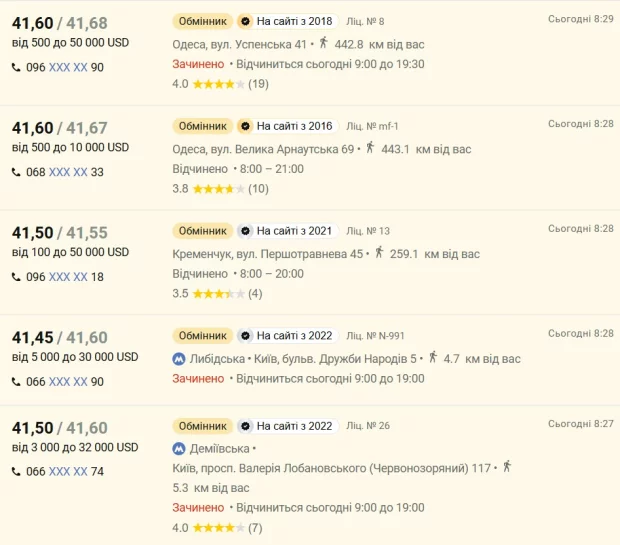The width and height of the screenshot is (620, 545).
Task: Select the 41,45 / 41,60 exchange rate
Action: click(x=60, y=338)
